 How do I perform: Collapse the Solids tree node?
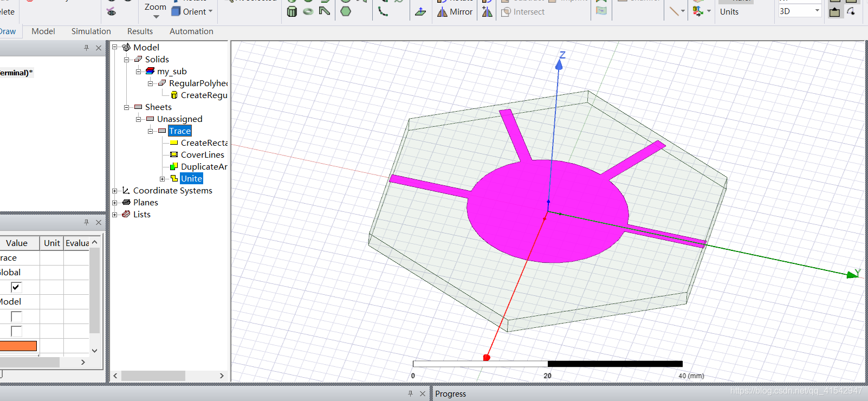click(x=127, y=59)
